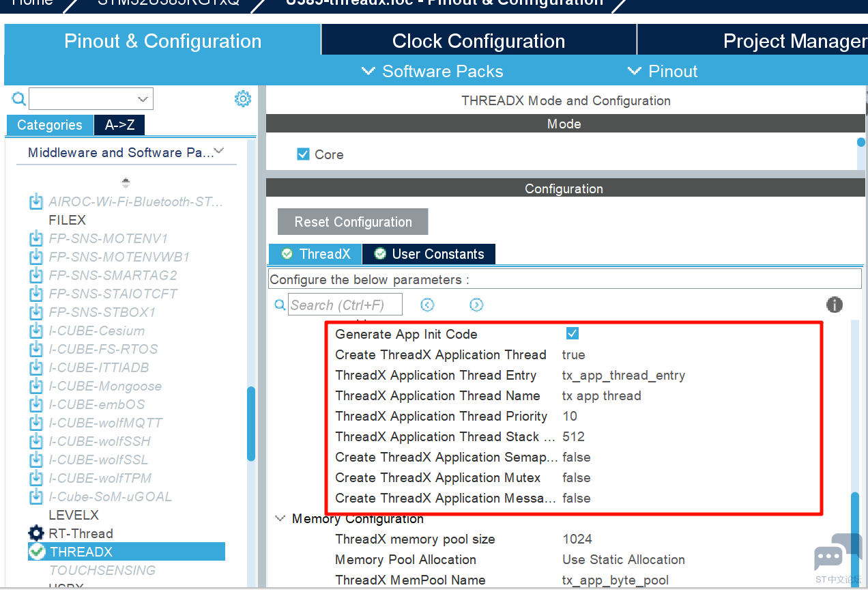Click the search magnifier icon in left panel
868x590 pixels.
[x=19, y=99]
